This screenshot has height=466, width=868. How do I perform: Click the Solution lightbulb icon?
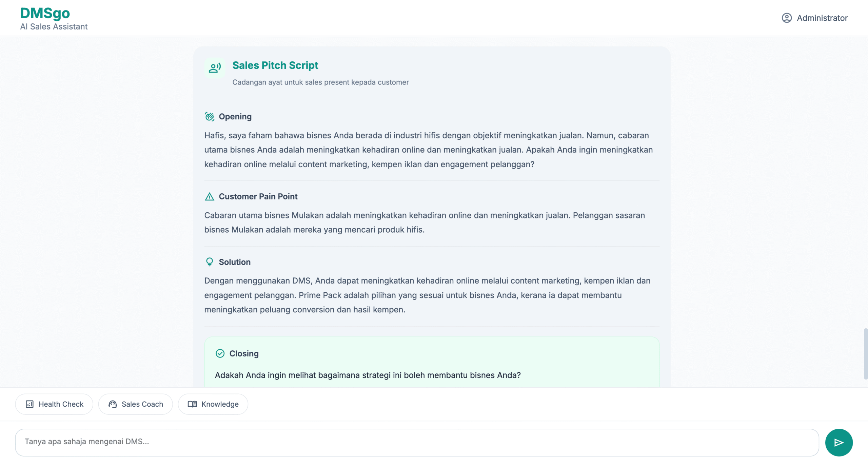[x=210, y=262]
